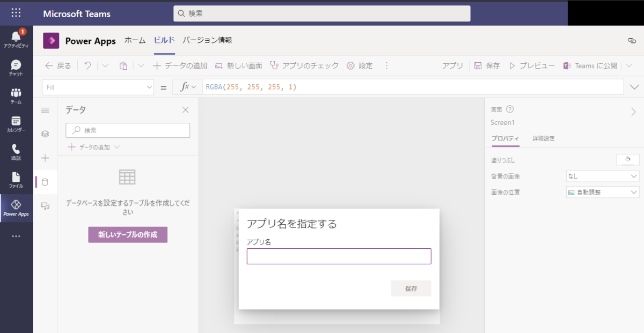Switch to the 詳細設定 tab
The height and width of the screenshot is (333, 644).
pyautogui.click(x=544, y=138)
